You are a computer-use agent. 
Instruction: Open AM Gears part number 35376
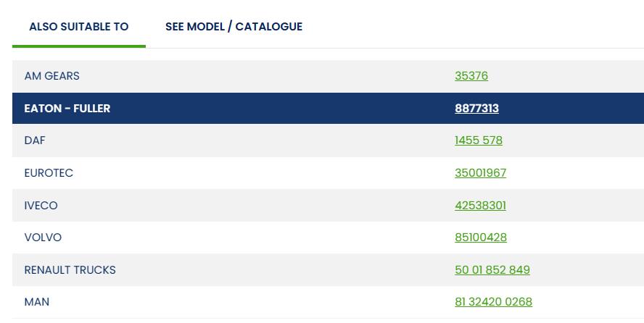tap(471, 76)
